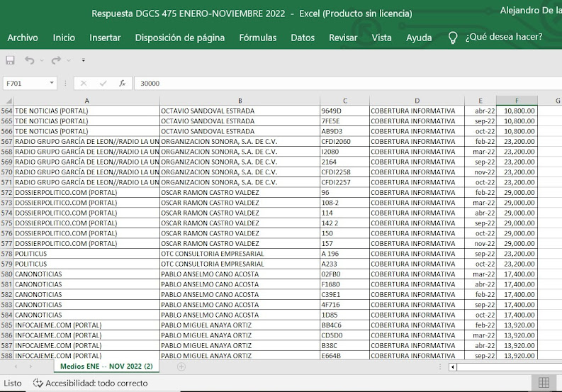This screenshot has height=392, width=562.
Task: Click cell 'CFDI2258' in row 570
Action: (345, 172)
